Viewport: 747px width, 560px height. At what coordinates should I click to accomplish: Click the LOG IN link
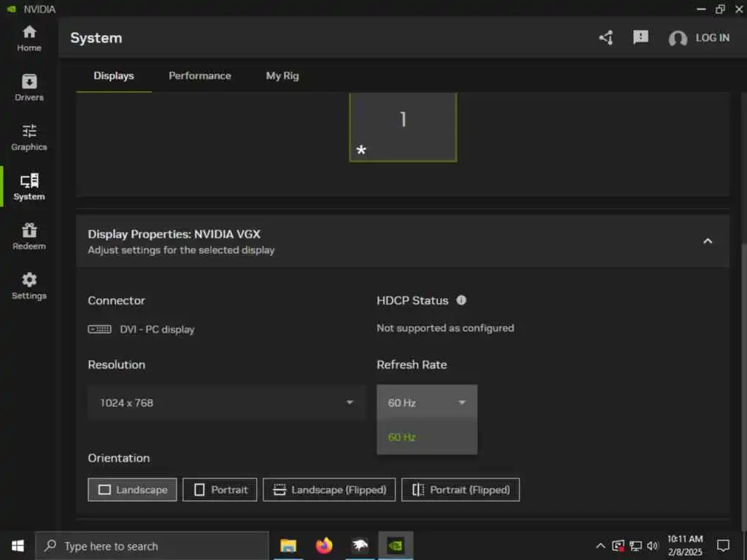[712, 38]
